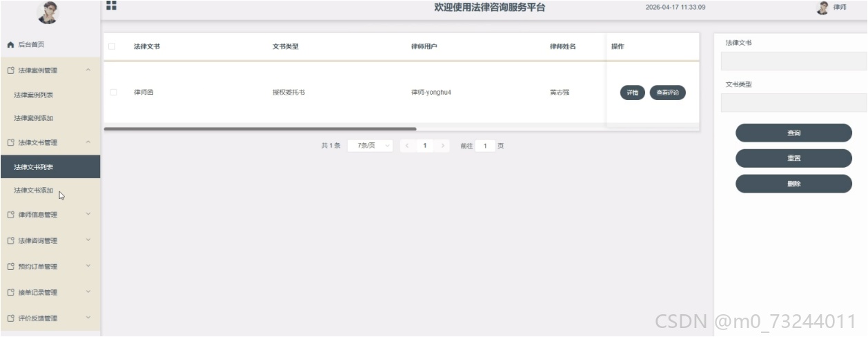Open the lawyer user avatar at top right
Screen dimensions: 868x337
tap(822, 7)
